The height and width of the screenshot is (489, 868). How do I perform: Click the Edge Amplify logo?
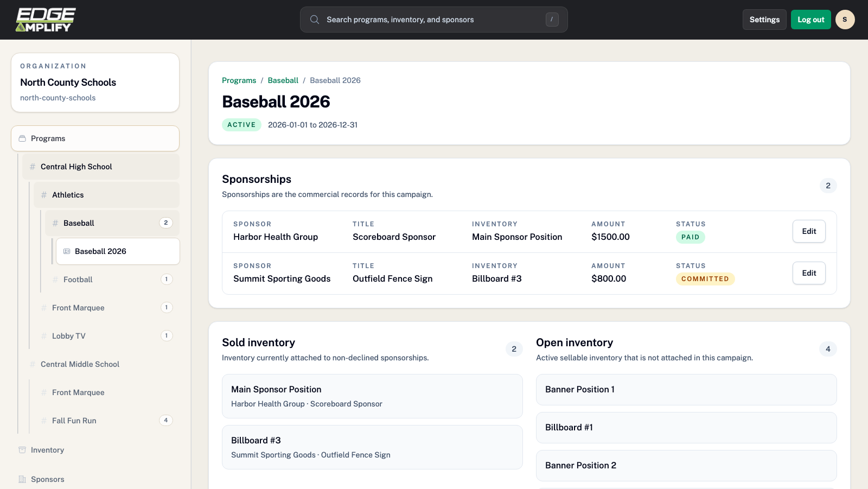(46, 20)
